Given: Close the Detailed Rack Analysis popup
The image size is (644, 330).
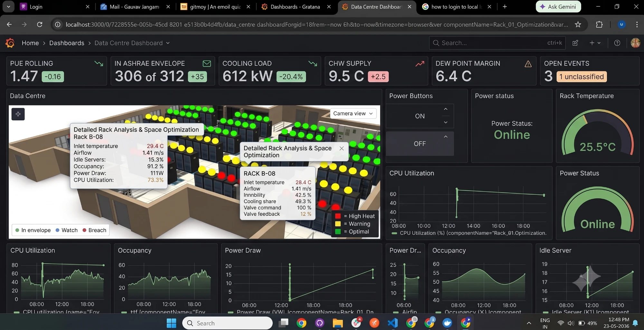Looking at the screenshot, I should [x=342, y=148].
